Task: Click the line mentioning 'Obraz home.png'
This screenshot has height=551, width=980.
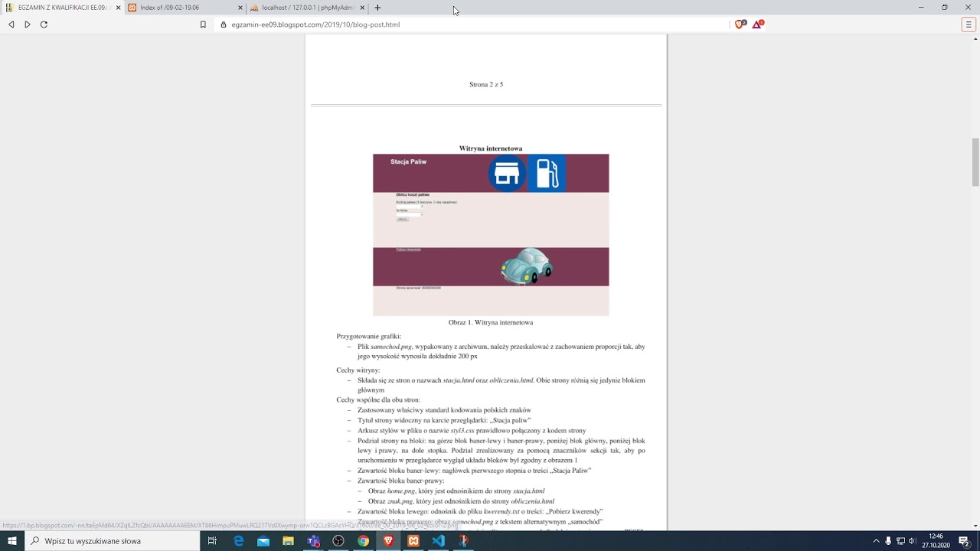Action: tap(456, 491)
